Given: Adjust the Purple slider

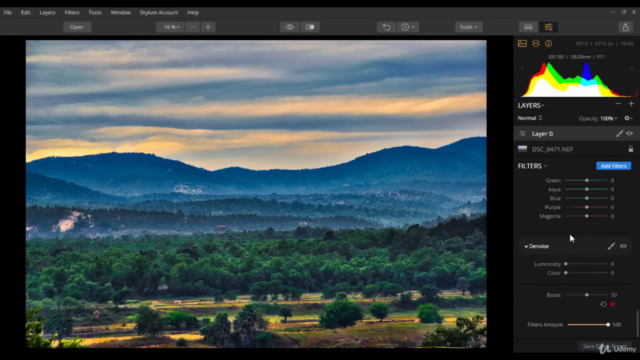Looking at the screenshot, I should click(587, 207).
